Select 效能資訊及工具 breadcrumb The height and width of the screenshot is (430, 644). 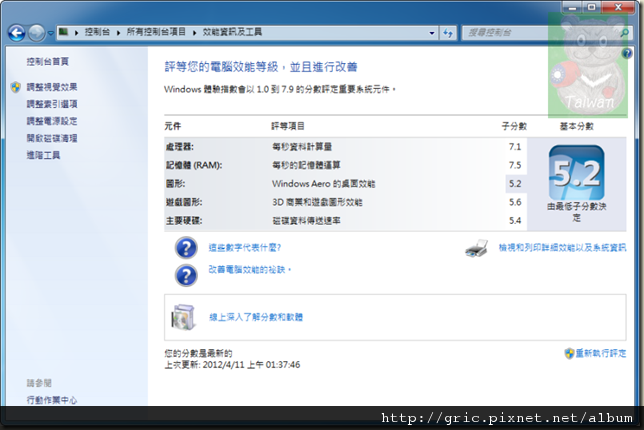coord(232,32)
